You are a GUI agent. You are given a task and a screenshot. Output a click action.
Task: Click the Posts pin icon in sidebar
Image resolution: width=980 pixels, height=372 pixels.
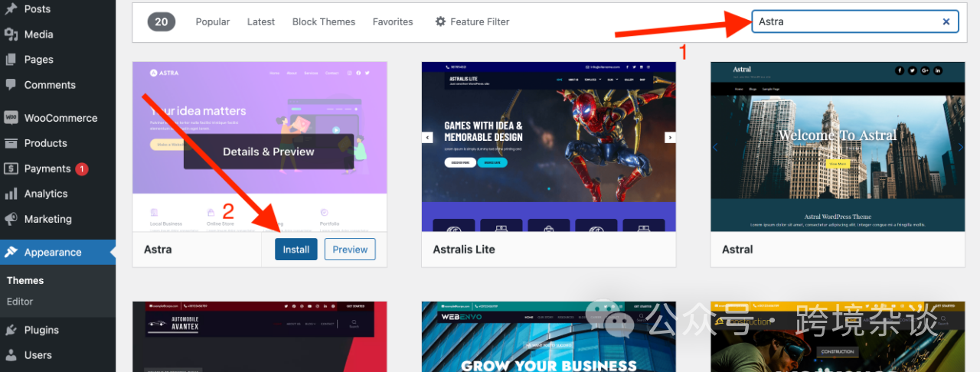(x=11, y=9)
